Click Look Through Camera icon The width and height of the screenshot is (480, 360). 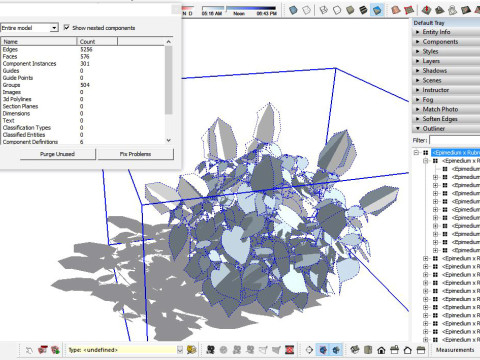224,350
